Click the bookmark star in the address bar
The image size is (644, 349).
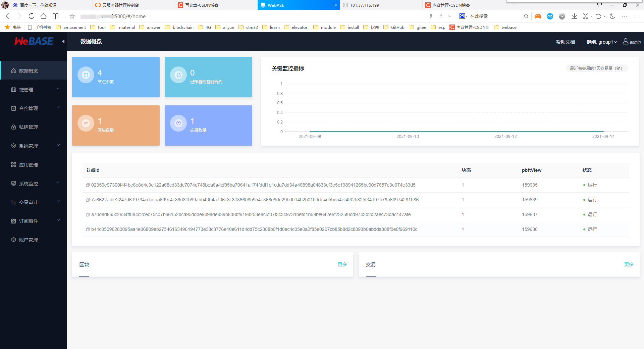[x=72, y=16]
